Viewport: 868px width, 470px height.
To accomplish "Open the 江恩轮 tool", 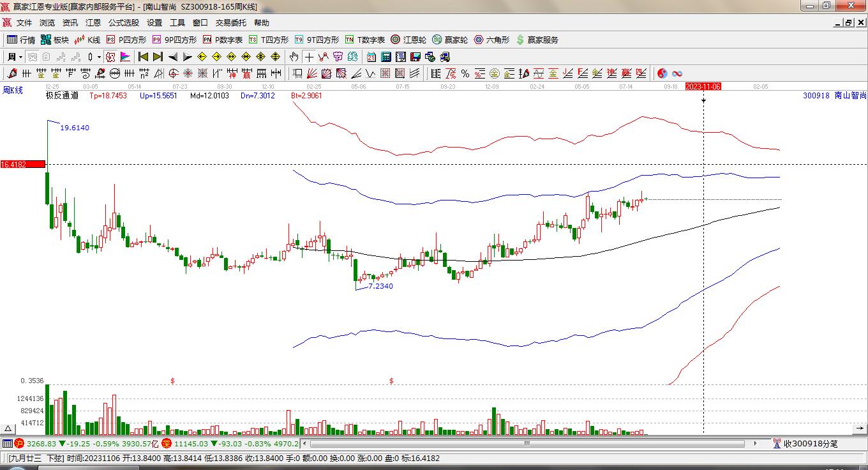I will click(408, 40).
